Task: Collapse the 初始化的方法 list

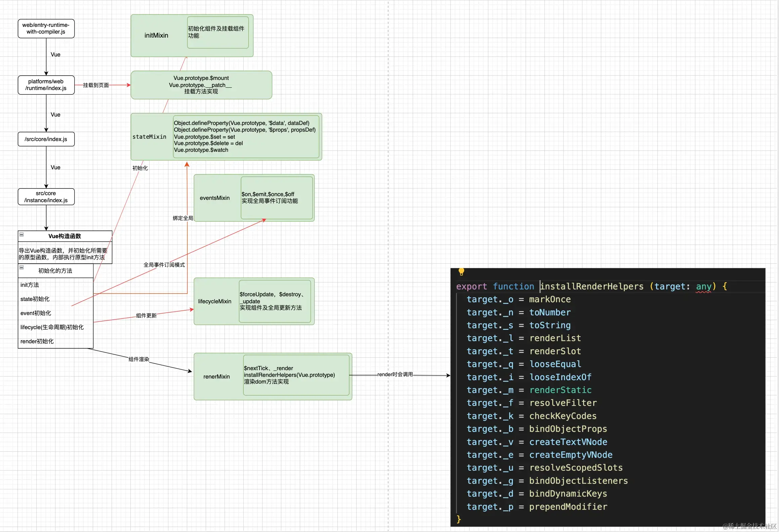Action: point(22,267)
